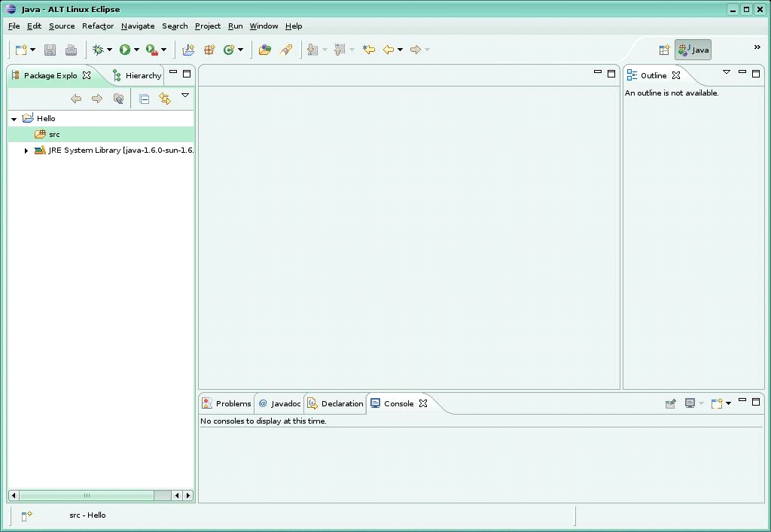Image resolution: width=771 pixels, height=532 pixels.
Task: Switch to the Hierarchy tab
Action: (137, 75)
